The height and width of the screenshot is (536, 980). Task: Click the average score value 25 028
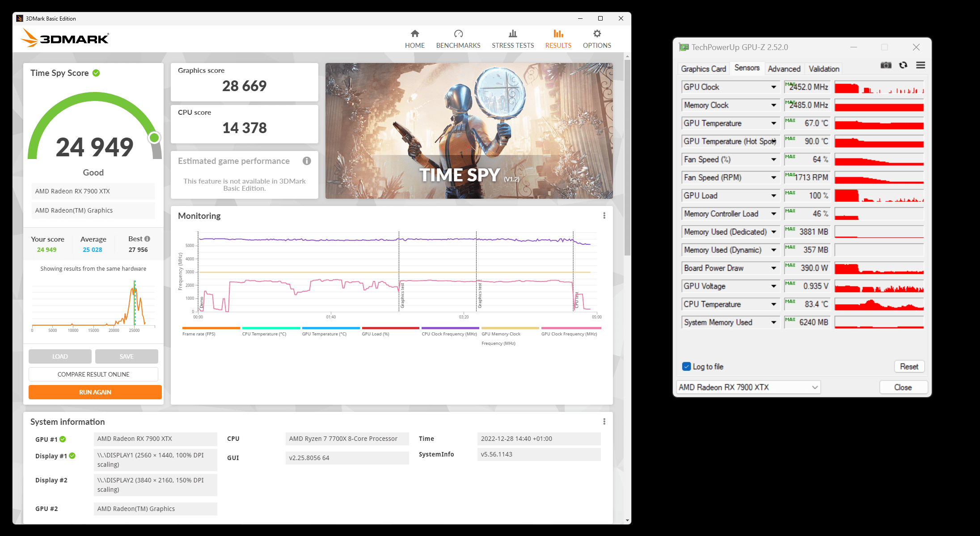click(x=93, y=250)
